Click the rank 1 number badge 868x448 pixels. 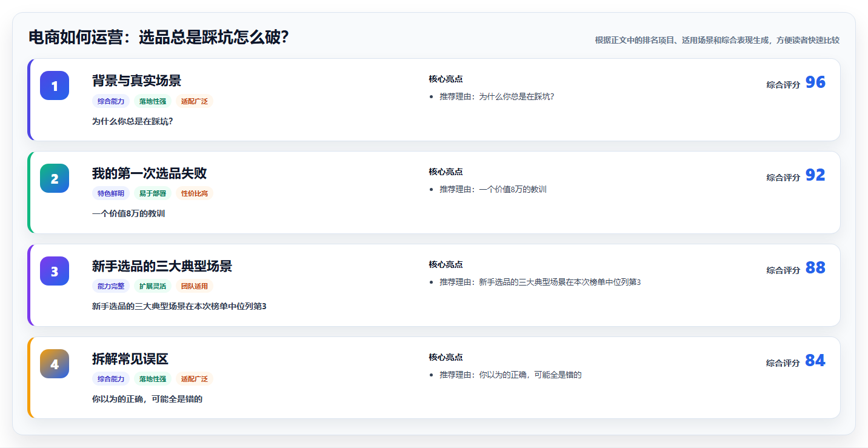55,85
